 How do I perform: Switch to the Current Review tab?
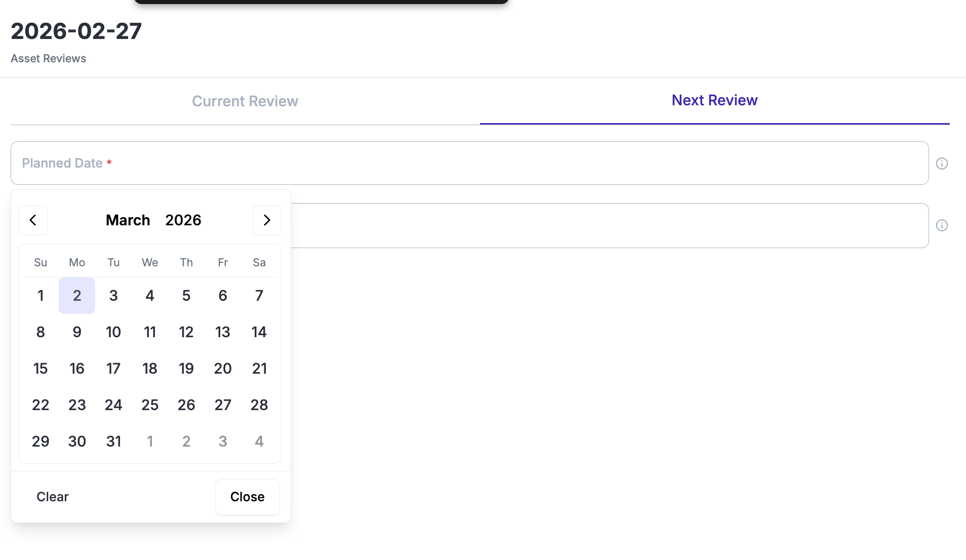(x=245, y=101)
